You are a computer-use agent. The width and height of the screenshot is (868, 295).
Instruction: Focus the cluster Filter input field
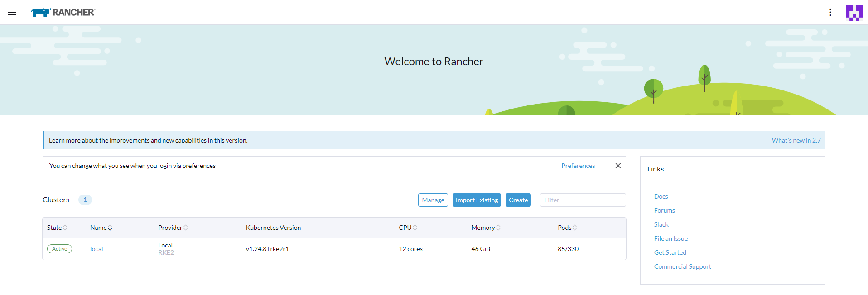[x=583, y=200]
